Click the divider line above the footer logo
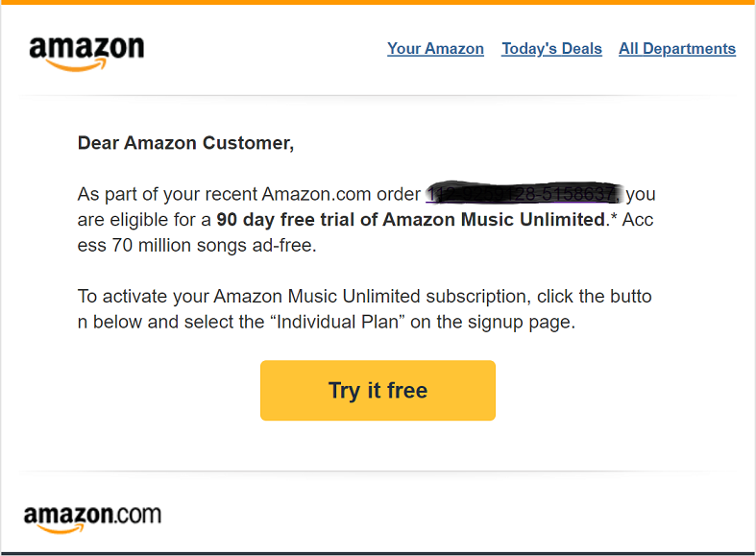The height and width of the screenshot is (556, 756). (378, 471)
